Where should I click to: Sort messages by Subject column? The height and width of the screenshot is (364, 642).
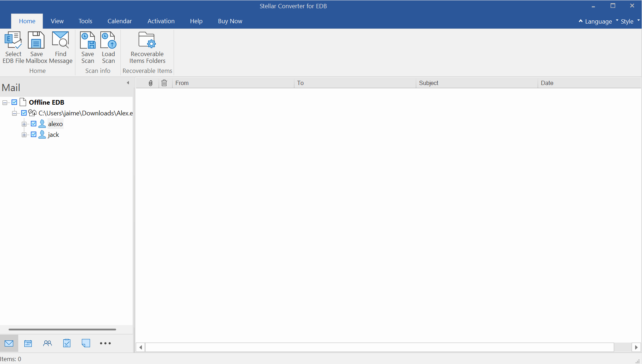pyautogui.click(x=477, y=83)
